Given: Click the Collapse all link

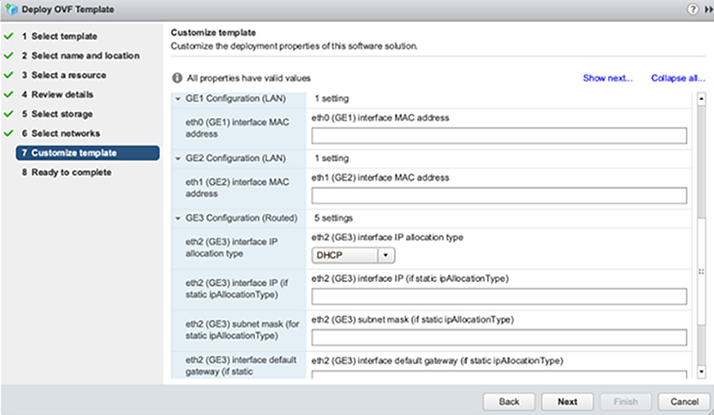Looking at the screenshot, I should coord(677,78).
